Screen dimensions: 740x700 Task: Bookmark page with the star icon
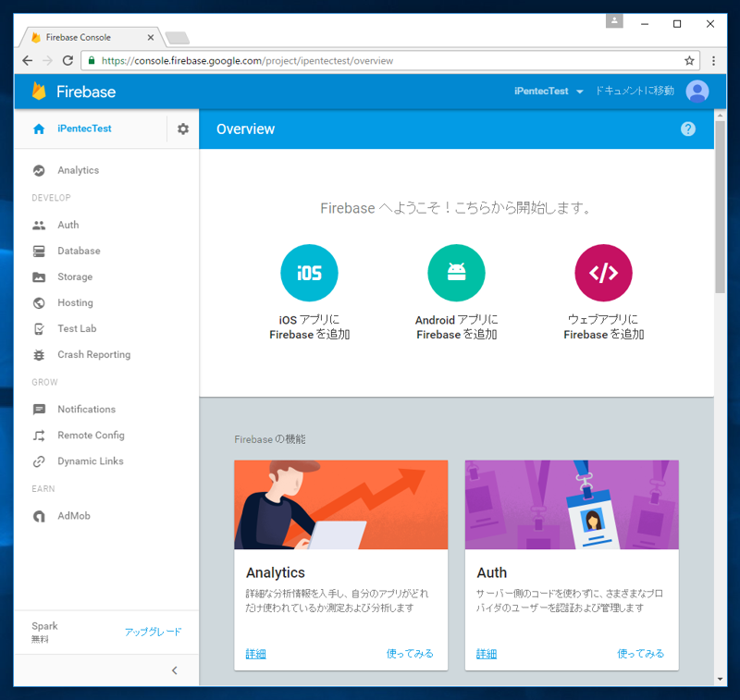tap(689, 60)
